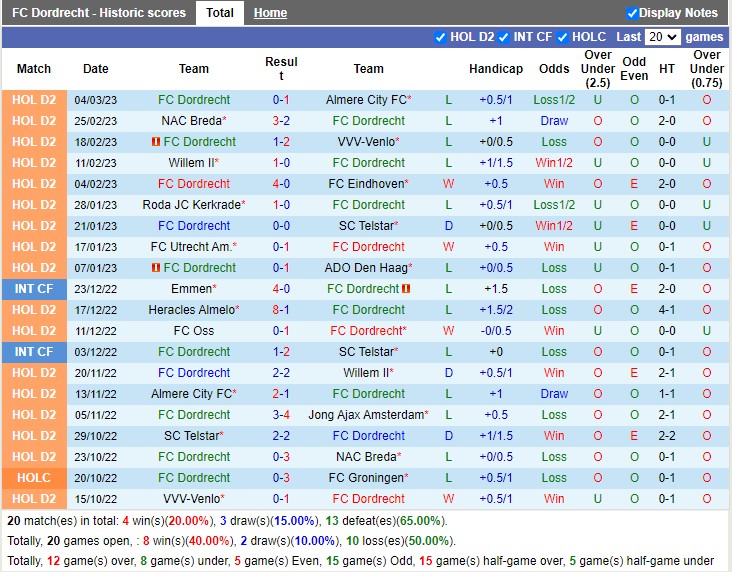Image resolution: width=732 pixels, height=572 pixels.
Task: Click the 4-0 result versus FC Eindhoven
Action: tap(281, 184)
